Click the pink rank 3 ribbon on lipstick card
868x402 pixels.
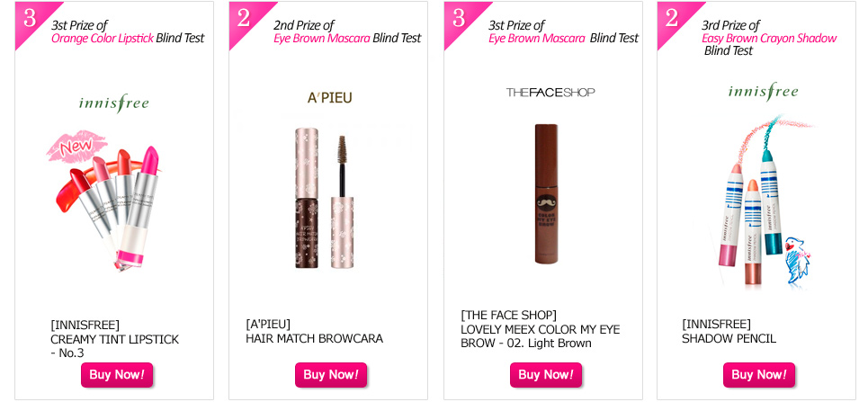click(x=32, y=20)
